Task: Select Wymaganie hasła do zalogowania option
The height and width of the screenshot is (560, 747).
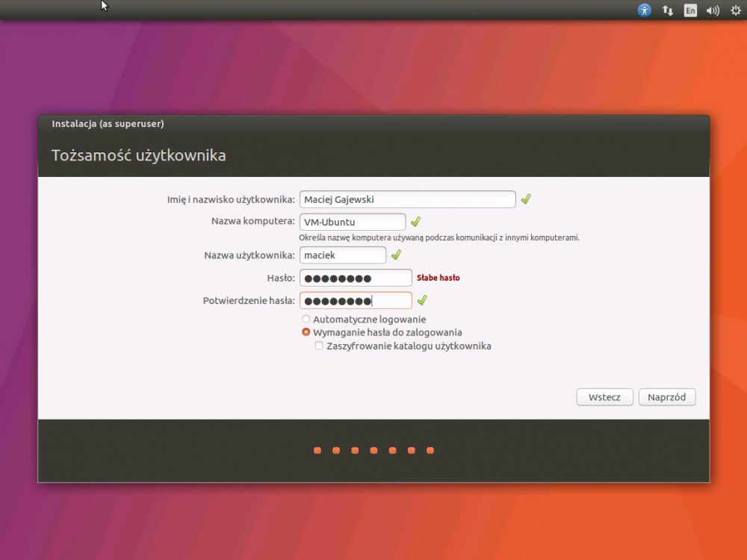Action: [306, 332]
